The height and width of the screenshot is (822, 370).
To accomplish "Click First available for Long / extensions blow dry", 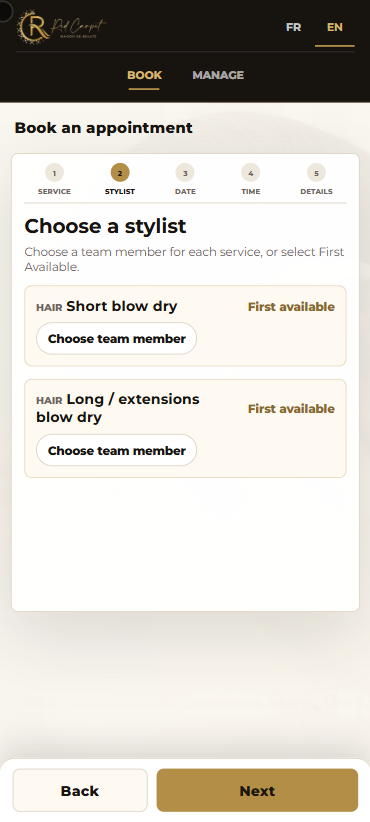I will 291,408.
